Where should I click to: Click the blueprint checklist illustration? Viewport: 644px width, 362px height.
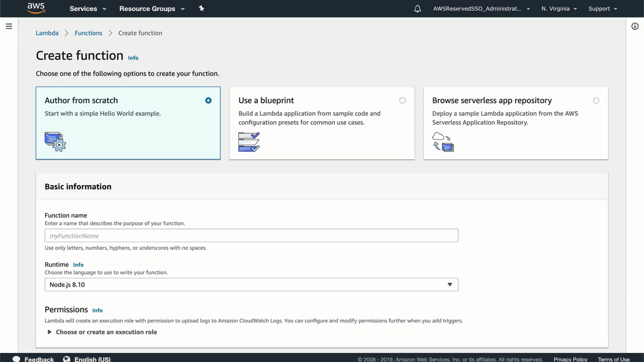tap(249, 142)
